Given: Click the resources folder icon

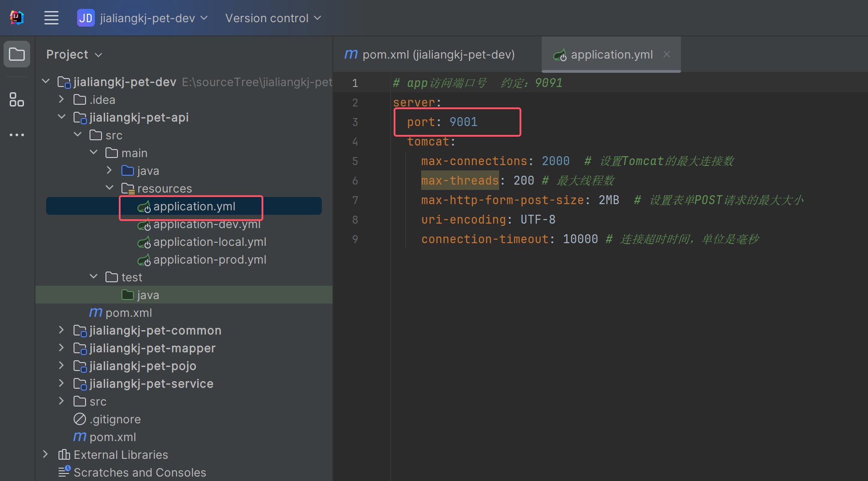Looking at the screenshot, I should (x=128, y=189).
